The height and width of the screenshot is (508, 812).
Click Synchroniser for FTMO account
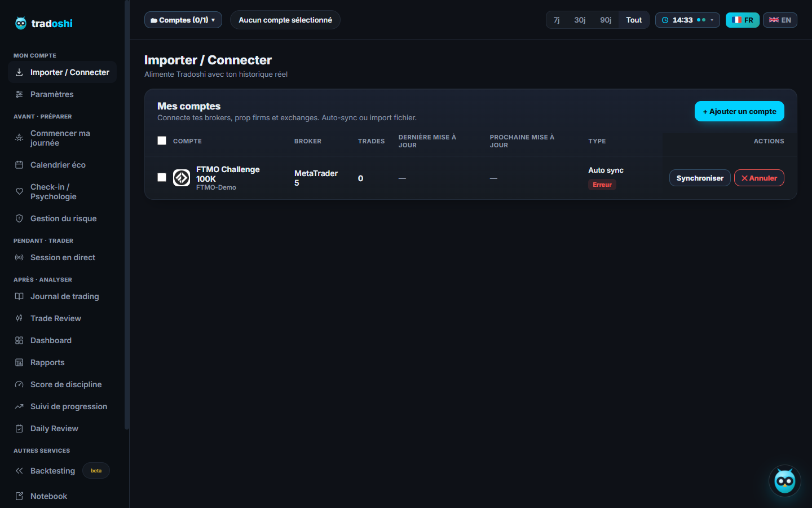pyautogui.click(x=700, y=178)
